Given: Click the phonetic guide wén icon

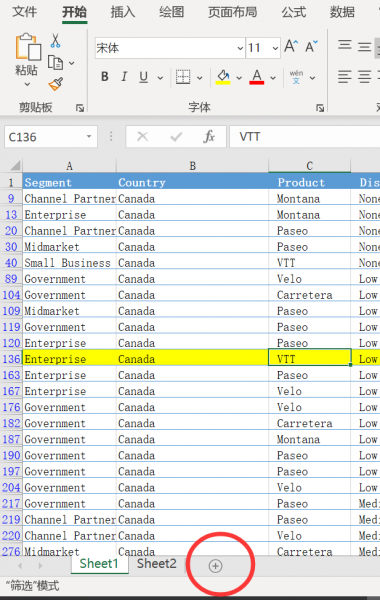Looking at the screenshot, I should tap(296, 77).
